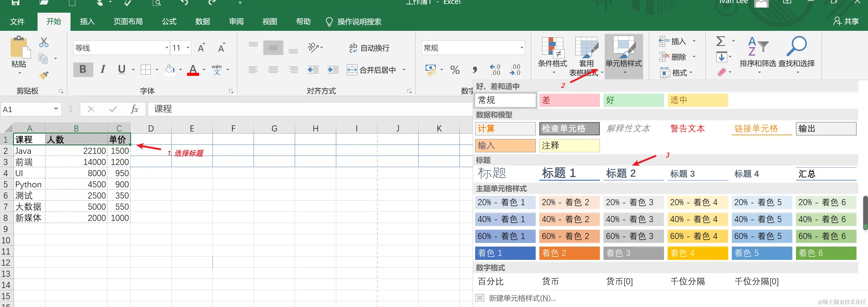Image resolution: width=868 pixels, height=307 pixels.
Task: Switch to the Formulas (公式) tab
Action: point(169,21)
